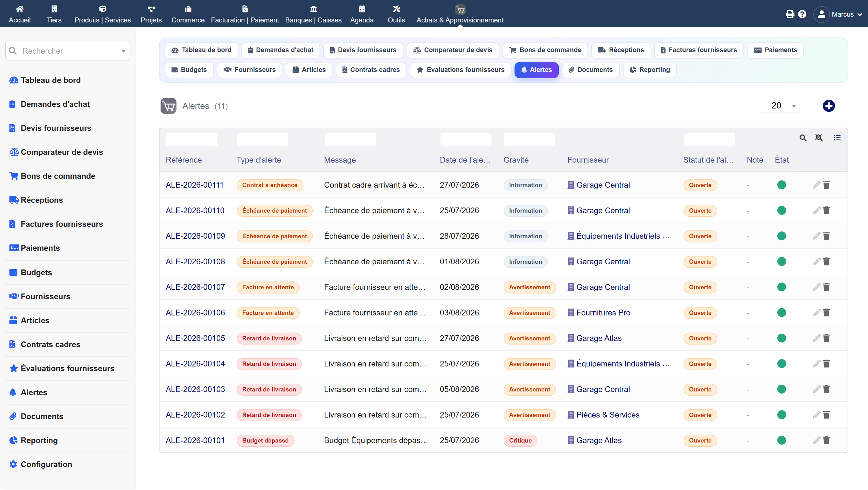Toggle the green state dot for ALE-2026-00101
Viewport: 868px width, 490px height.
tap(782, 440)
